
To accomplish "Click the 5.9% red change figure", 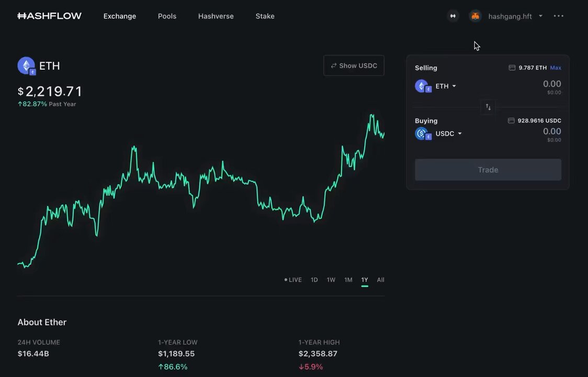I will click(311, 367).
